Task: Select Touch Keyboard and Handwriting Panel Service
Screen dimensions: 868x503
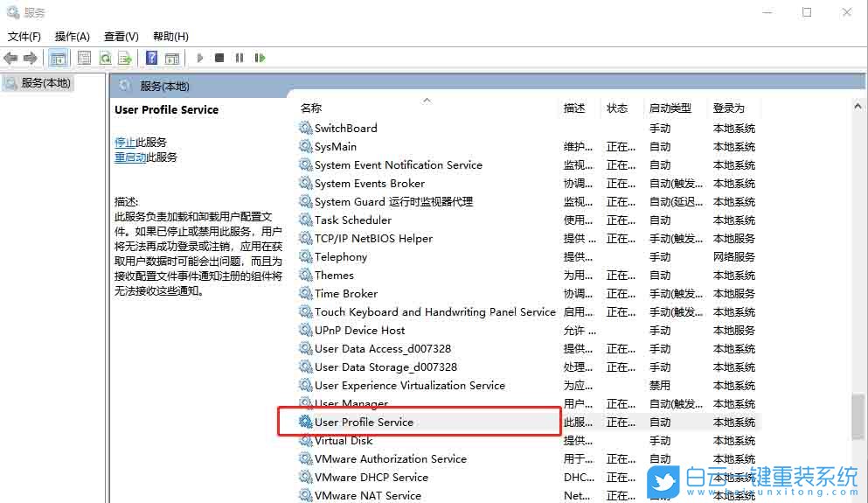Action: tap(529, 312)
